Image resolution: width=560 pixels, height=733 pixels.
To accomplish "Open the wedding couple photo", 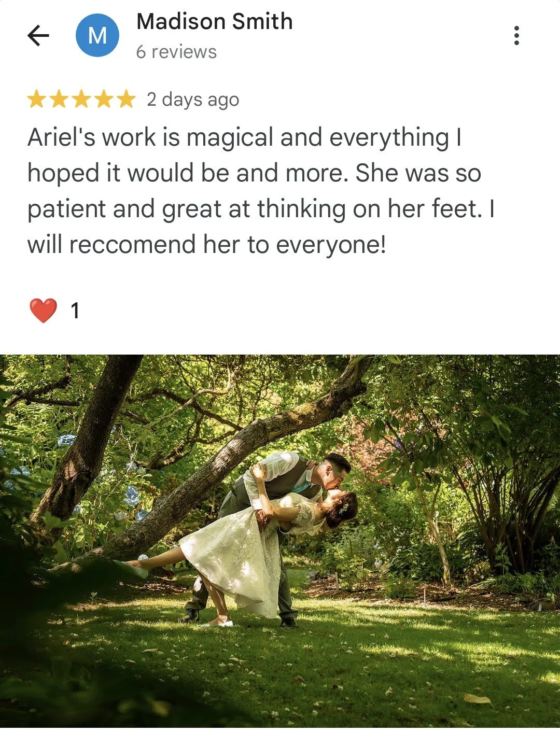I will click(x=280, y=544).
